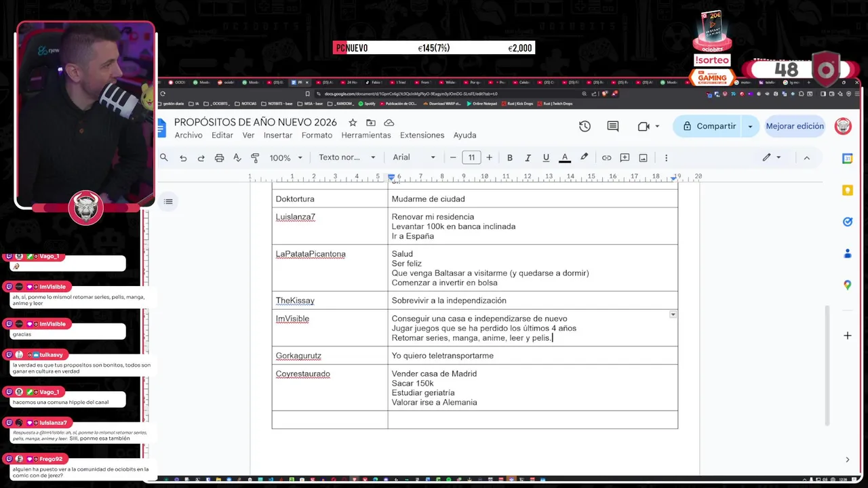Decrease font size with minus button
This screenshot has height=488, width=868.
pos(453,158)
